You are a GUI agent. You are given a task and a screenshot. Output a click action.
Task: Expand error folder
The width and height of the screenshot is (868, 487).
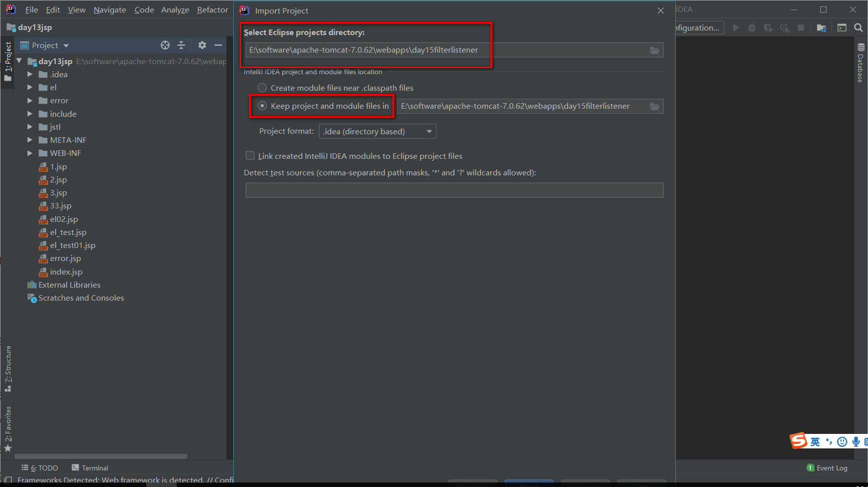click(x=30, y=100)
